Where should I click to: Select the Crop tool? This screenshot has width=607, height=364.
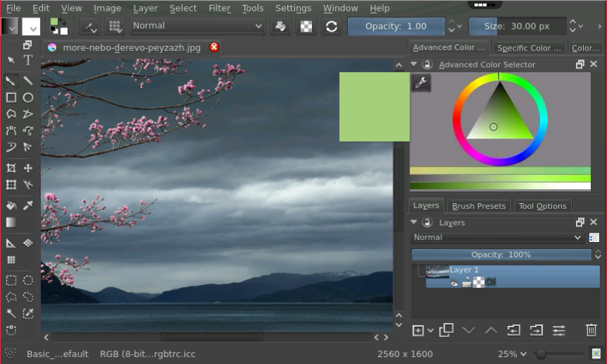pos(11,168)
